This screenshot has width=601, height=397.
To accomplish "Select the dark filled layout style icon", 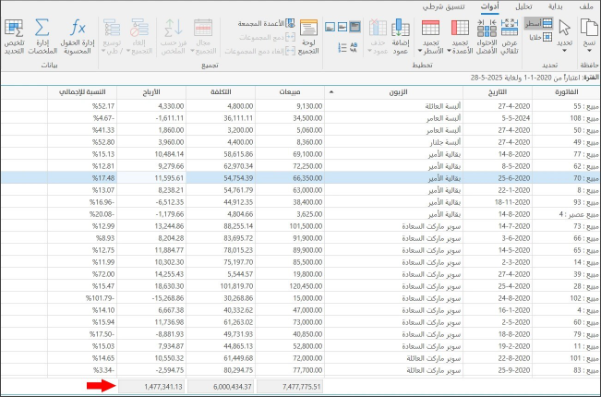I will [355, 26].
